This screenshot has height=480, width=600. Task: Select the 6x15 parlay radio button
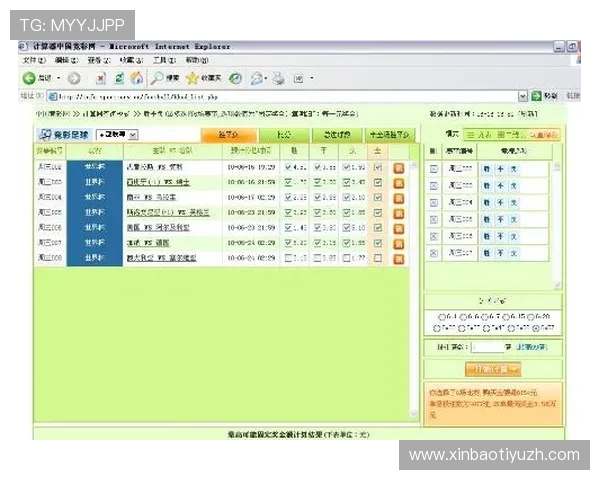[x=506, y=317]
